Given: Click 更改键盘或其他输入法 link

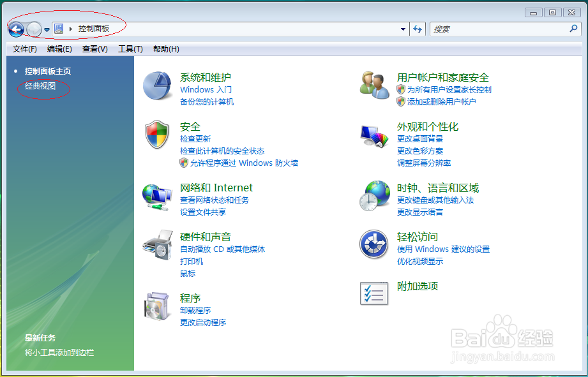Looking at the screenshot, I should [435, 200].
